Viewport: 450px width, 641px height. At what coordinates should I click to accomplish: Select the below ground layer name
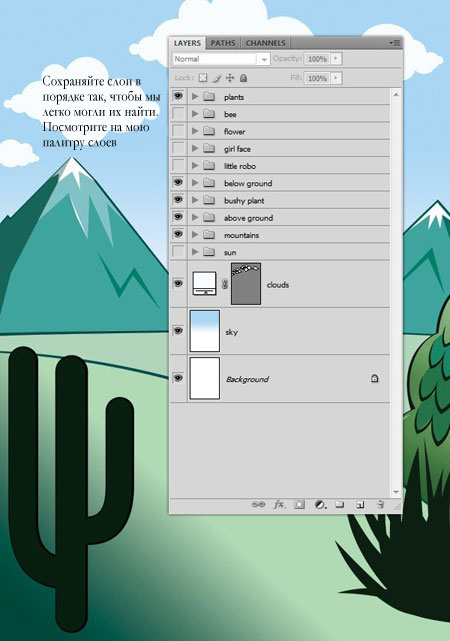[x=248, y=183]
